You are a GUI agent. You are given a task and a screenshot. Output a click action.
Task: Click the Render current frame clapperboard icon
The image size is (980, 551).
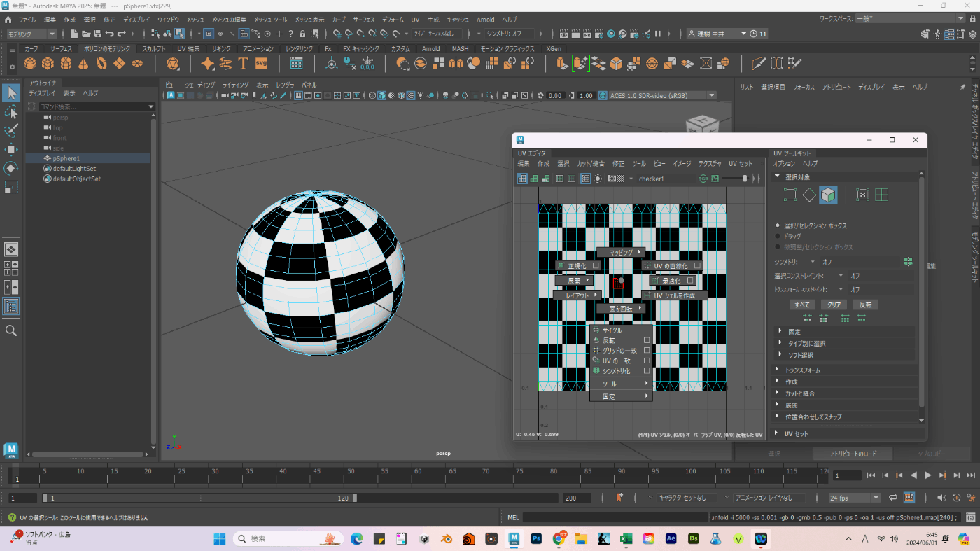coord(575,34)
